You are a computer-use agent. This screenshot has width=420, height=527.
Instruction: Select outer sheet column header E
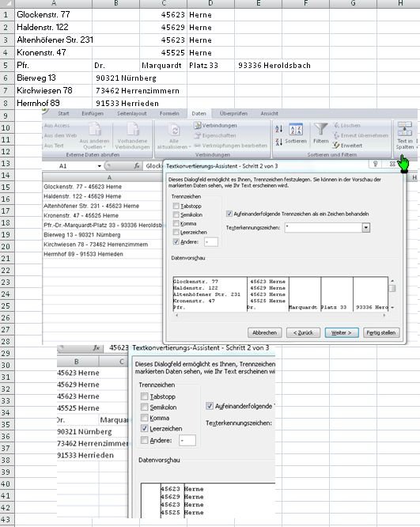258,4
